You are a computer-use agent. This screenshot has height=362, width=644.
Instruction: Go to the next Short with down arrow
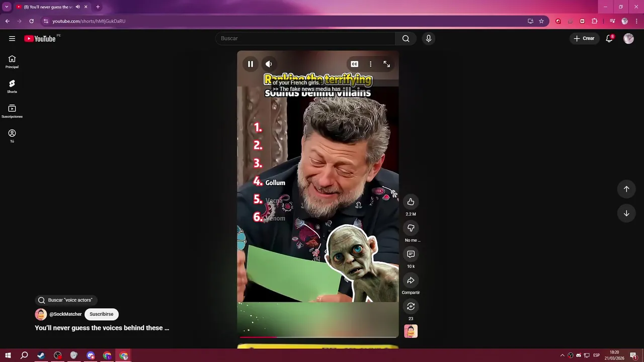click(x=626, y=213)
